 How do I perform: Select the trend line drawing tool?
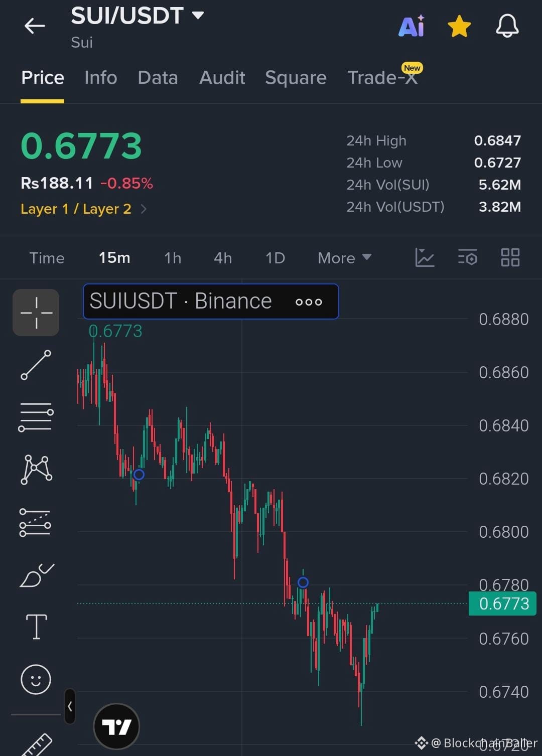36,365
